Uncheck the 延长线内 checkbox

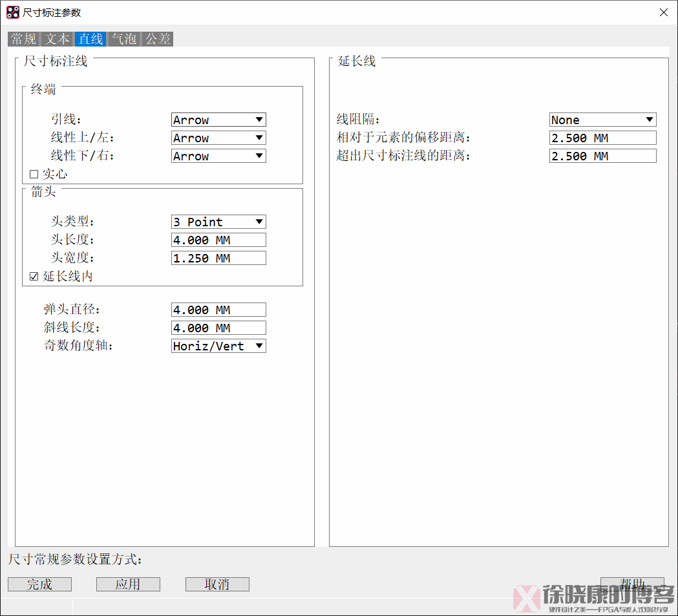34,276
